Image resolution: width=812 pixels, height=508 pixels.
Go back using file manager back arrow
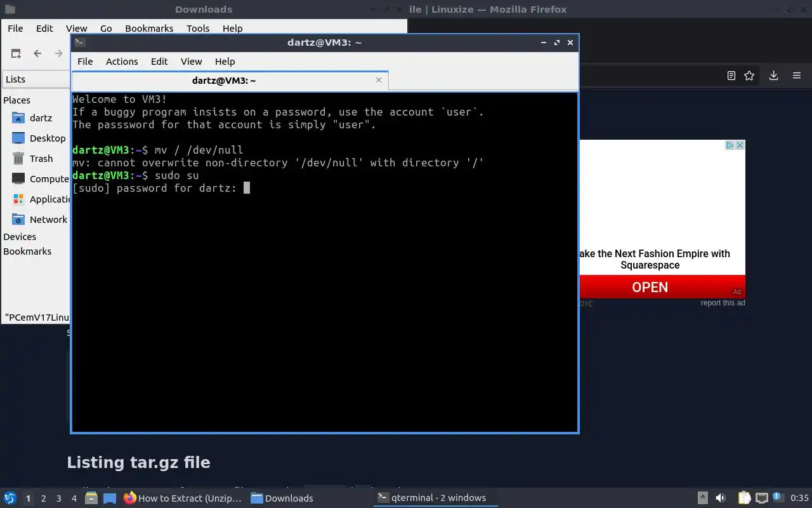tap(37, 54)
